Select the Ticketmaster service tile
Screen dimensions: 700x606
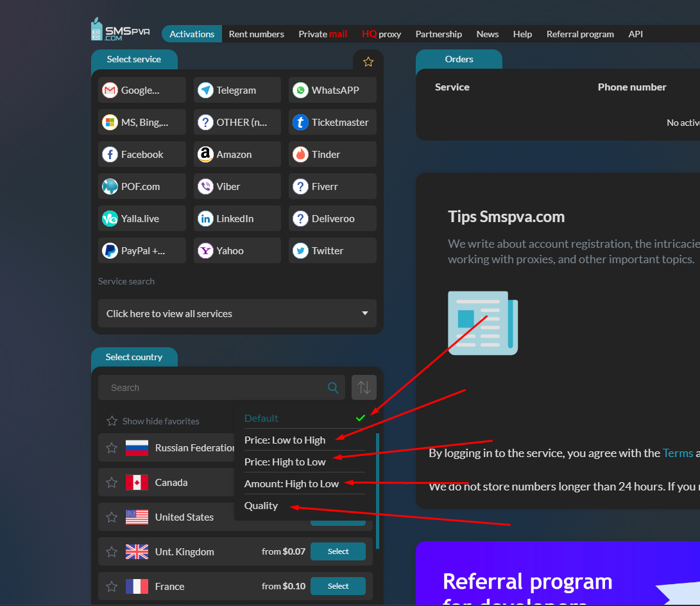[332, 123]
